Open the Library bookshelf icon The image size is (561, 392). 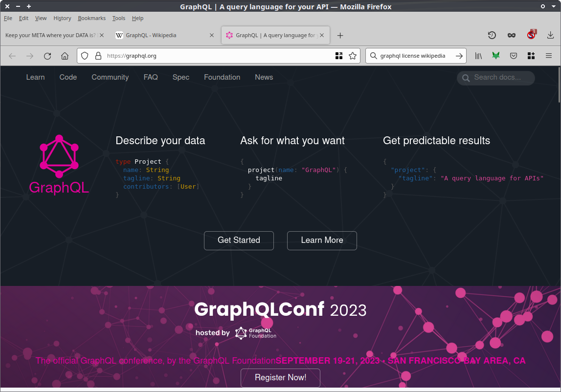click(478, 56)
